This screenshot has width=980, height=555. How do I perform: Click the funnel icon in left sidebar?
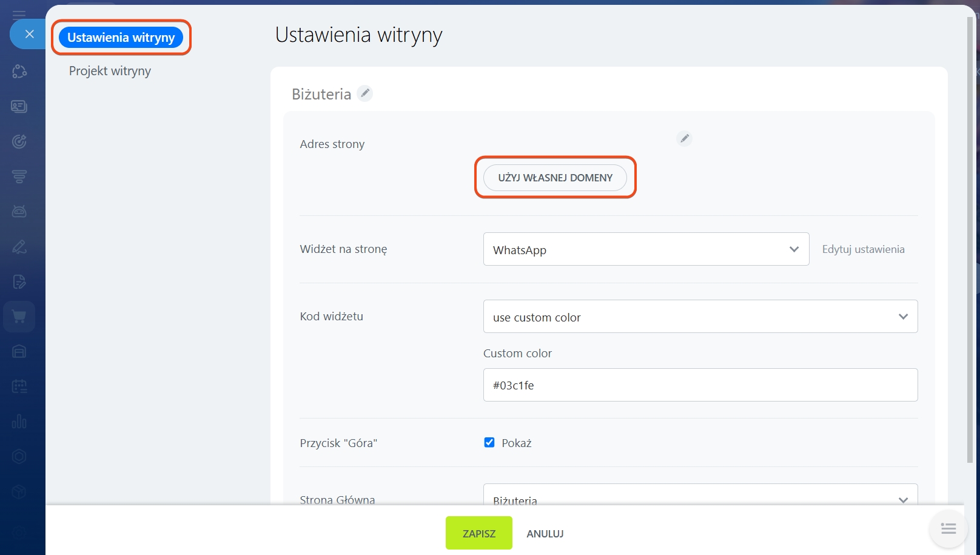pos(19,177)
